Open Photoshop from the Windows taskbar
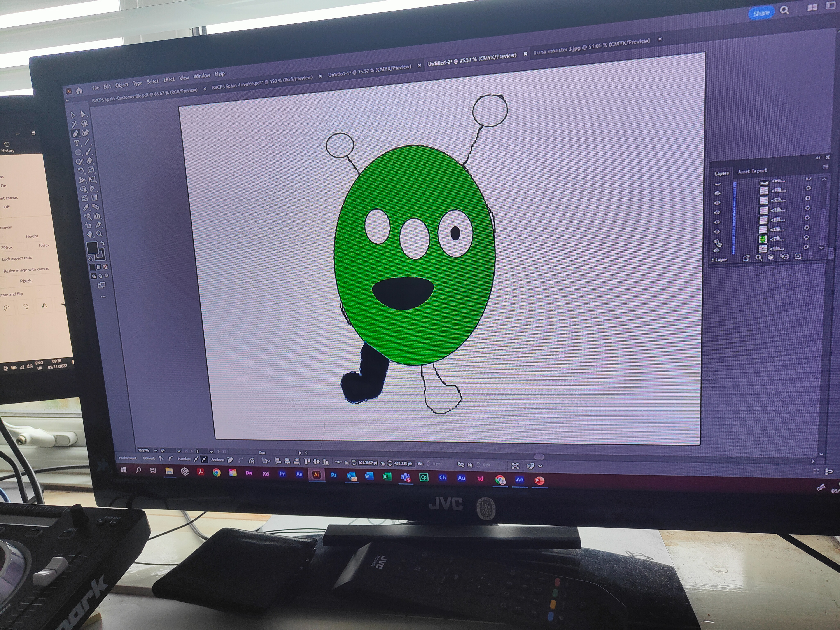 coord(333,475)
